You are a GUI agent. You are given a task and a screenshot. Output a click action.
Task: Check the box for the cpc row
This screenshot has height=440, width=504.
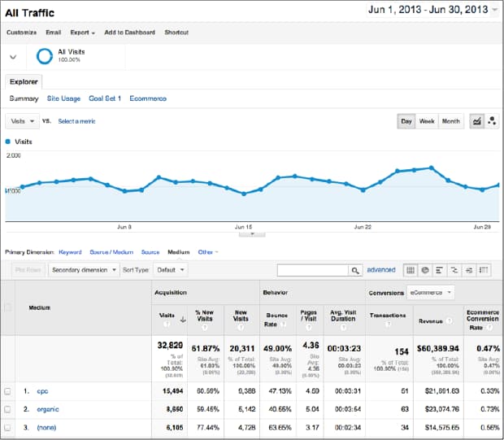click(8, 391)
